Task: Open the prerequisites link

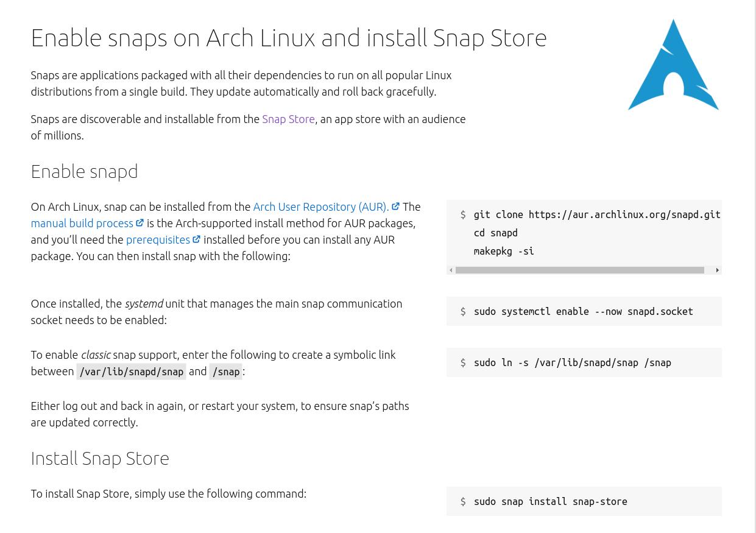Action: 158,239
